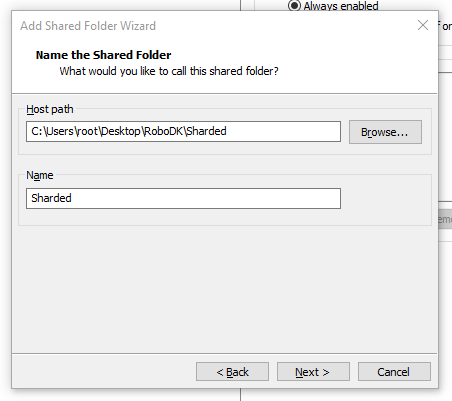Select the Always enabled radio button
Viewport: 452px width, 401px height.
(294, 5)
